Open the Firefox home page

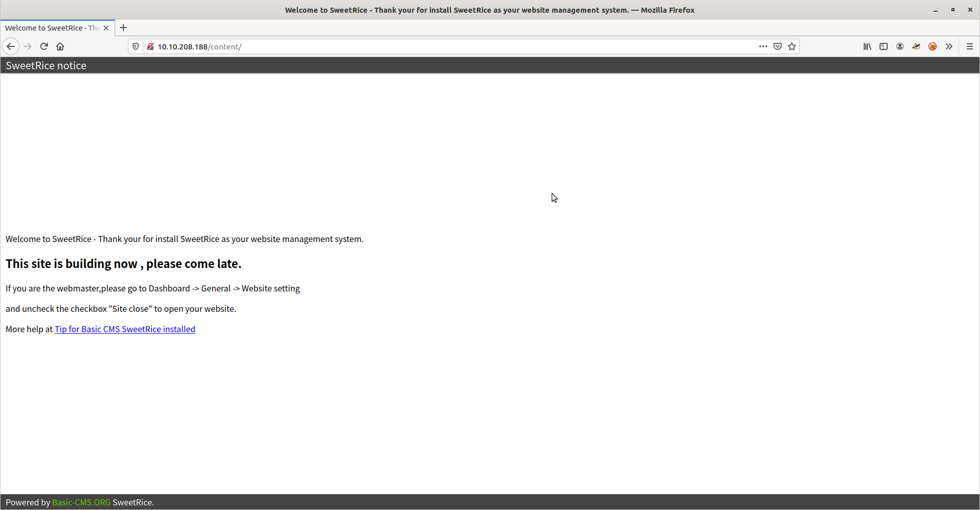point(60,46)
